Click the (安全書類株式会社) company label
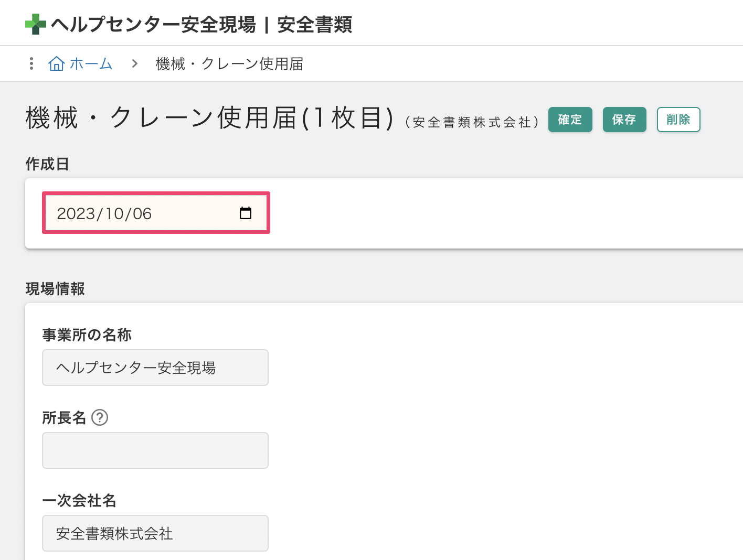 pyautogui.click(x=472, y=122)
